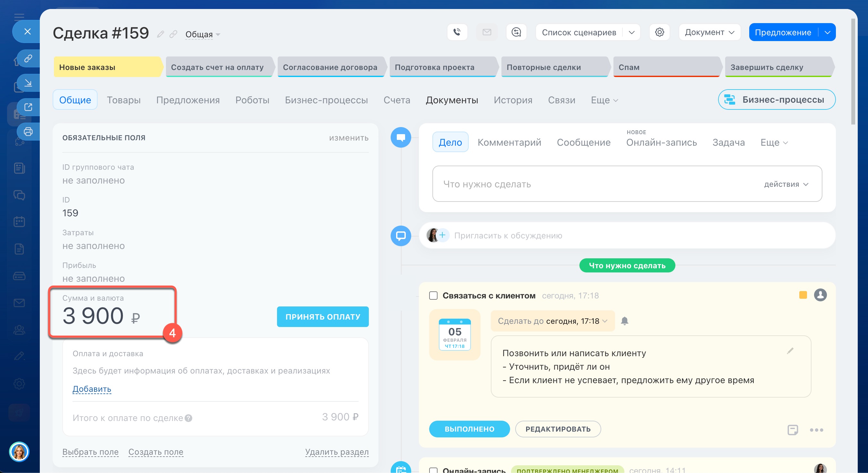Click the Добавить link under Оплата и доставка
The image size is (868, 473).
92,389
